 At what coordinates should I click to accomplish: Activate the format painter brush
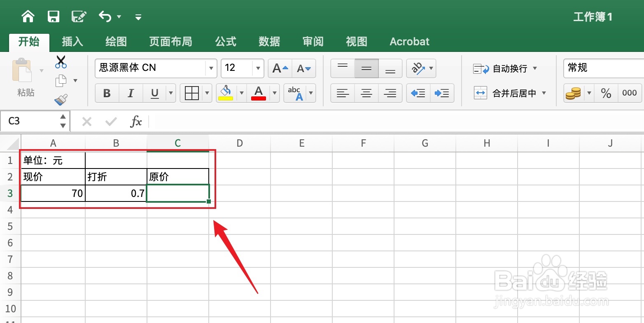tap(61, 99)
